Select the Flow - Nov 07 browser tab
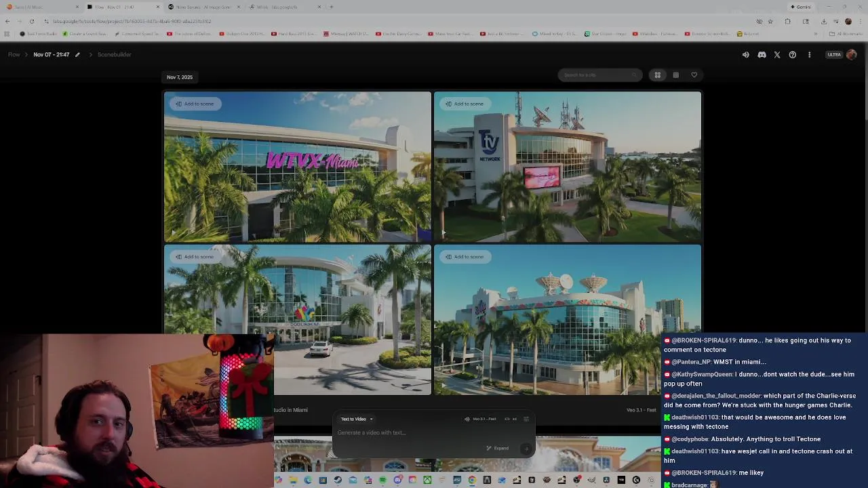The width and height of the screenshot is (868, 488). pos(122,7)
